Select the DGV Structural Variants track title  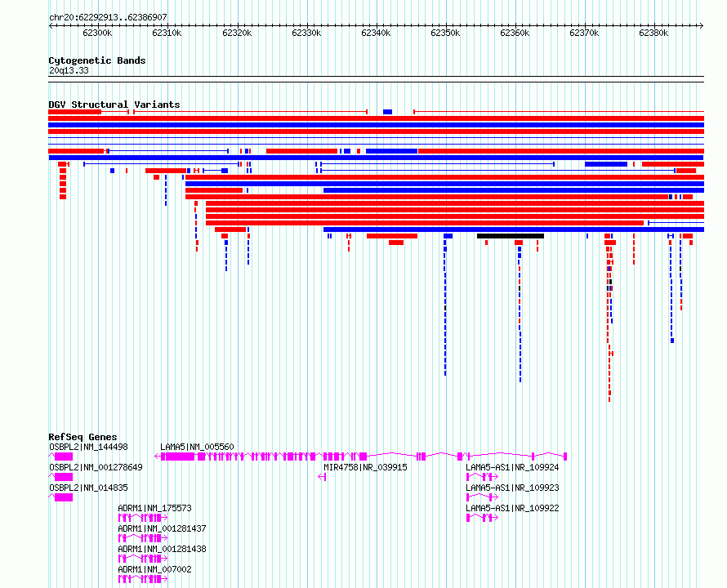(x=114, y=105)
